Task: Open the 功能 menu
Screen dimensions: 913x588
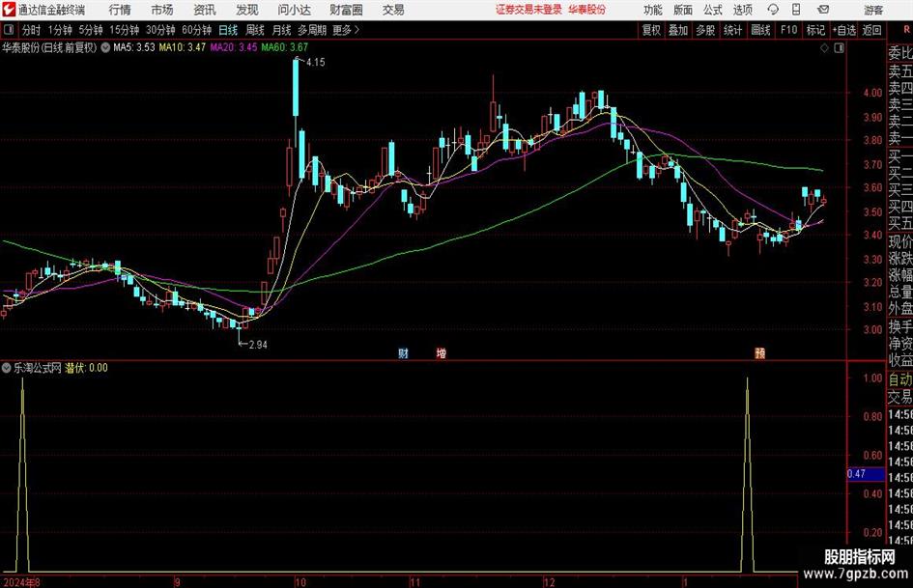Action: [x=653, y=10]
